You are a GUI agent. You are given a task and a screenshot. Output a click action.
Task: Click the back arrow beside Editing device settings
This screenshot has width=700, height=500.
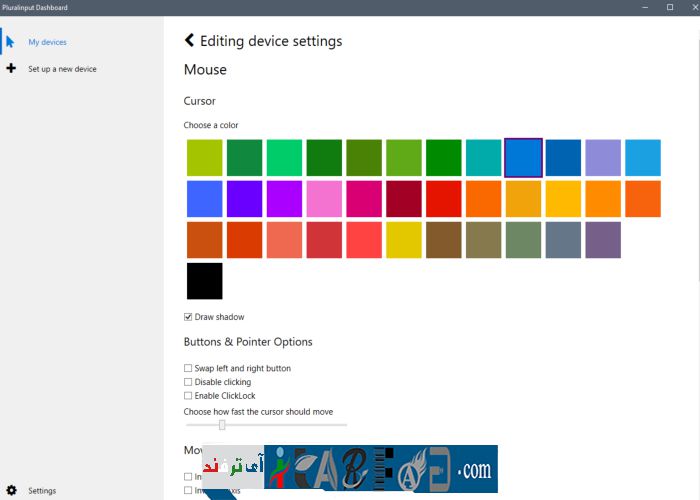click(190, 41)
